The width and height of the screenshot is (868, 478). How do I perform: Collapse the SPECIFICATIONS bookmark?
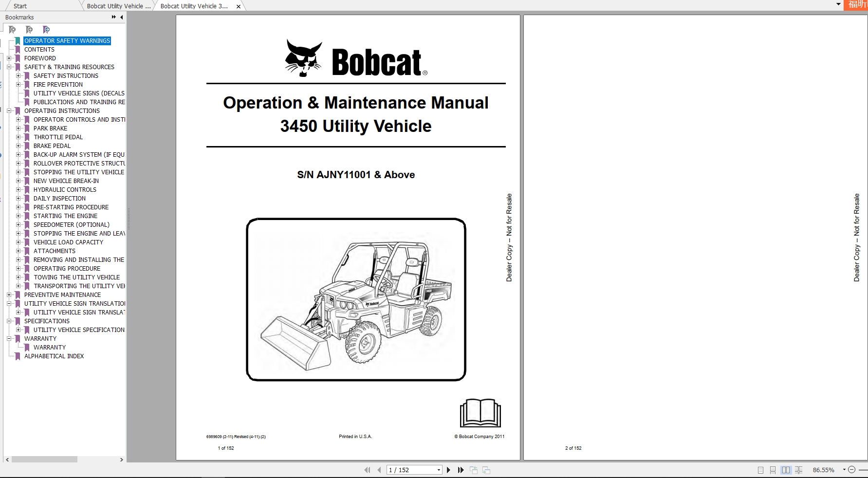[x=9, y=321]
